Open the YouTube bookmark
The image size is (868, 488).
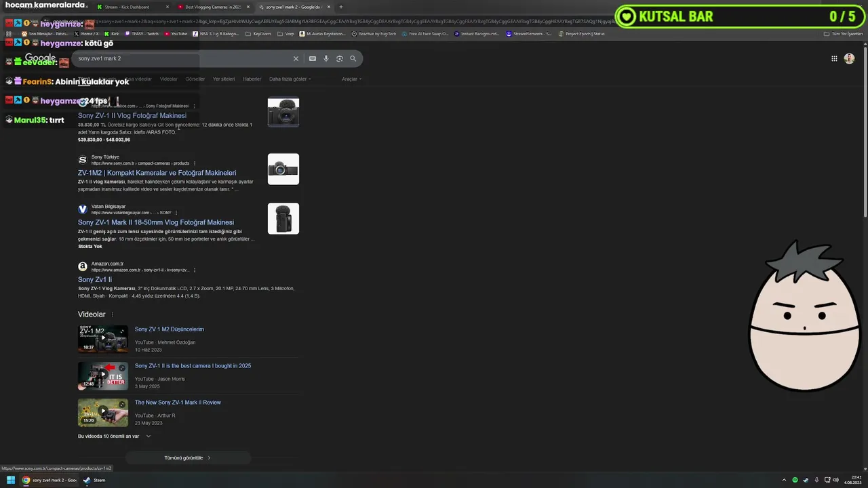pos(176,33)
